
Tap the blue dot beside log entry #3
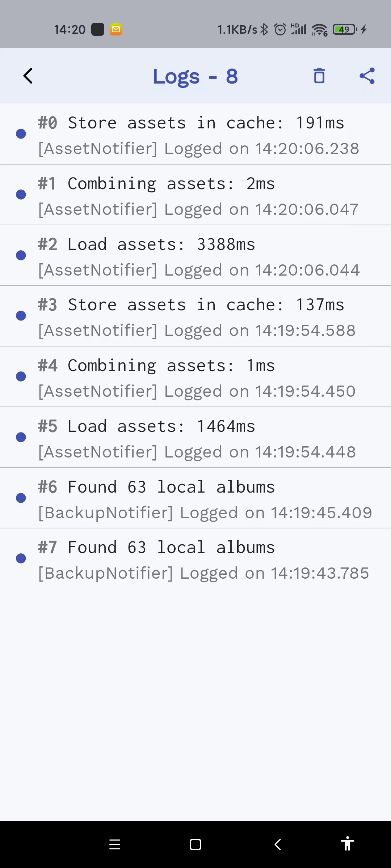21,315
